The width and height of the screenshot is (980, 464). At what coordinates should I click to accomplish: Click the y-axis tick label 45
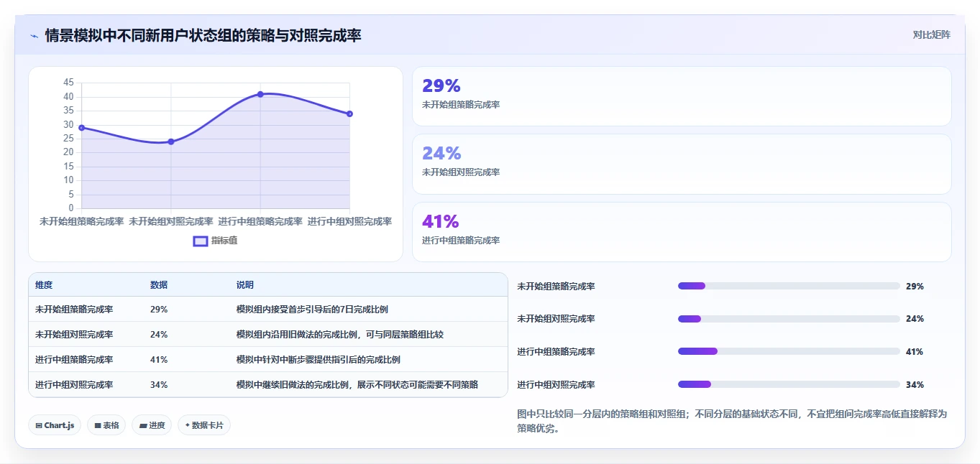click(x=68, y=83)
